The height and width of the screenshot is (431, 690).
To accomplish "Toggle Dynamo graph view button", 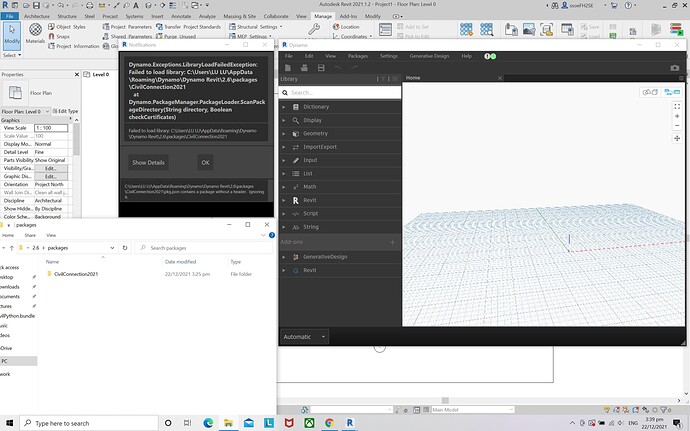I will click(672, 92).
